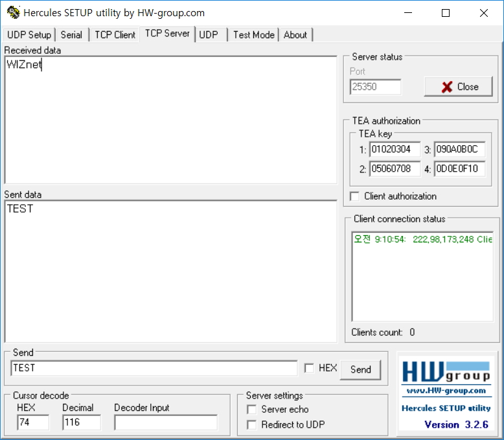Click the Close server button
504x440 pixels.
click(459, 87)
